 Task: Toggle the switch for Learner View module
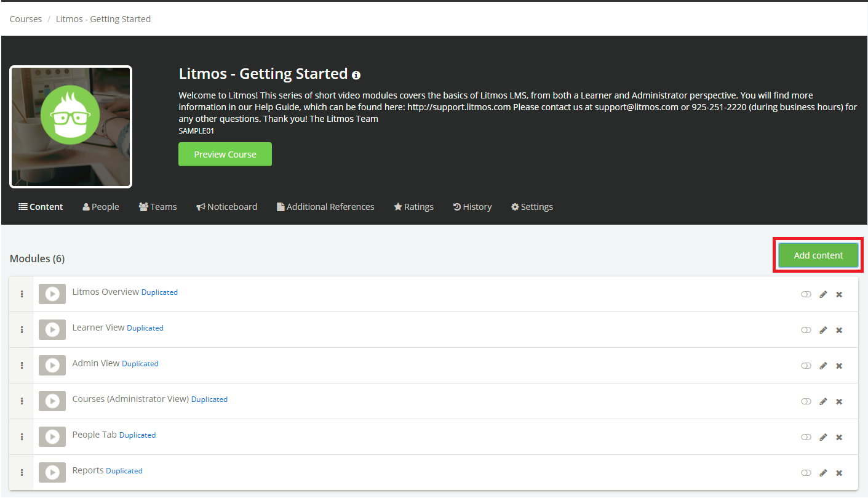point(806,330)
